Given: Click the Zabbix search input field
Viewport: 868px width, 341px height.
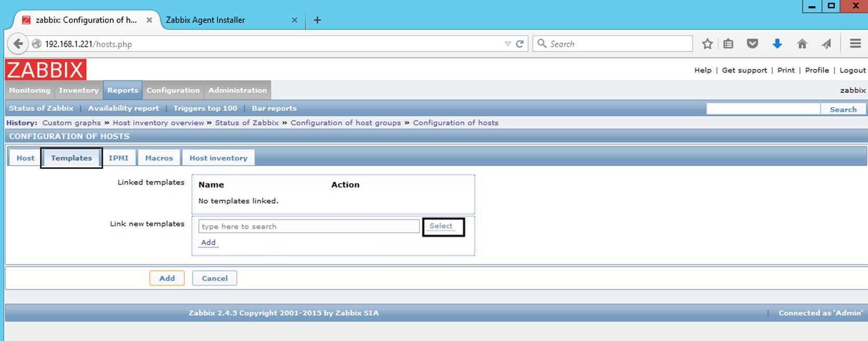Looking at the screenshot, I should point(763,109).
